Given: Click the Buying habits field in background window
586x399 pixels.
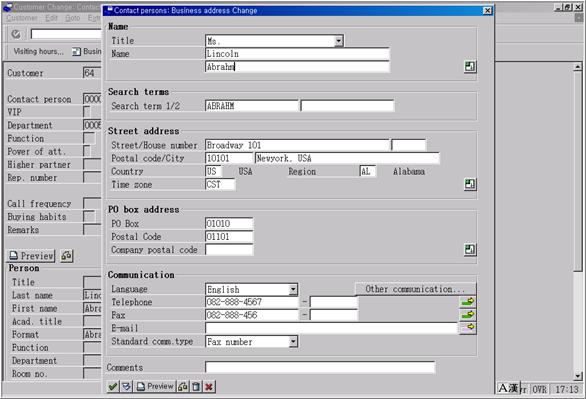Looking at the screenshot, I should point(89,216).
